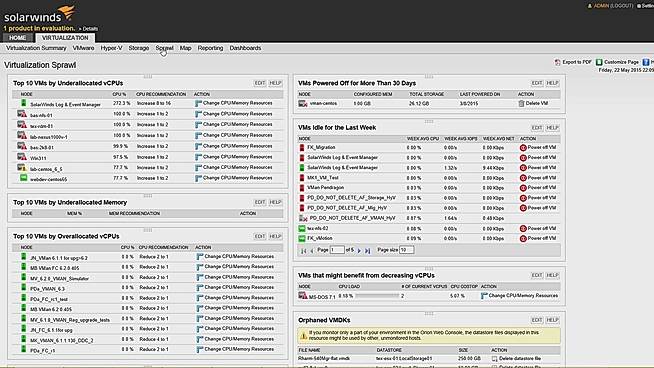Edit Top 10 VMs by Underallocated Memory

pos(260,202)
